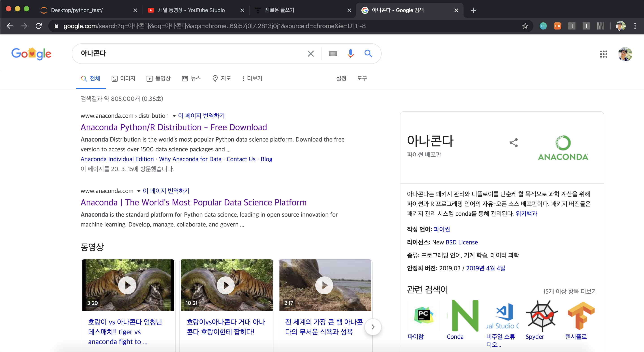Open Chrome's three-dot menu
Screen dimensions: 644x352
(635, 26)
